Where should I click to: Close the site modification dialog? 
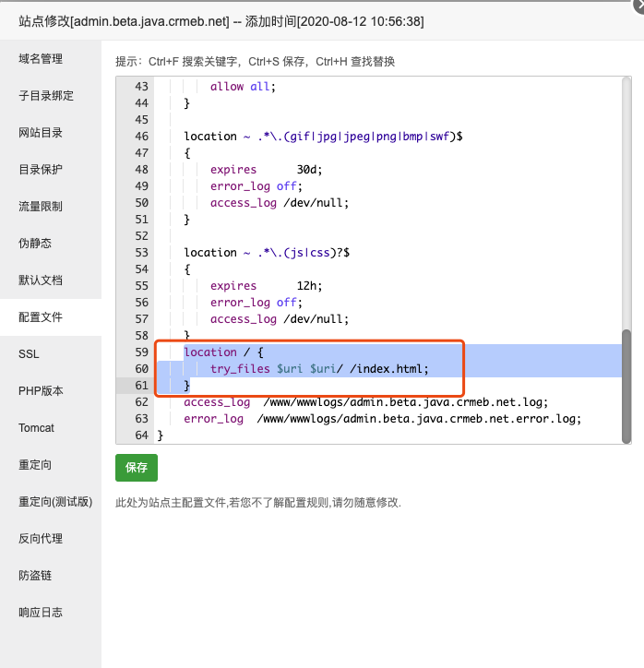tap(638, 6)
